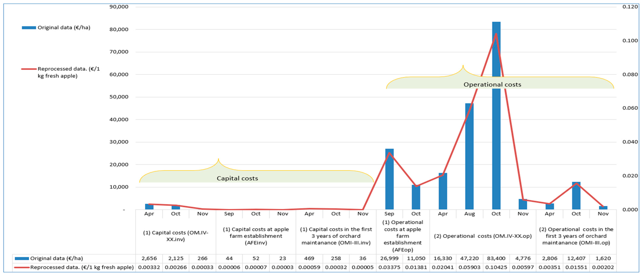Click the 90,000 left axis label

[119, 7]
